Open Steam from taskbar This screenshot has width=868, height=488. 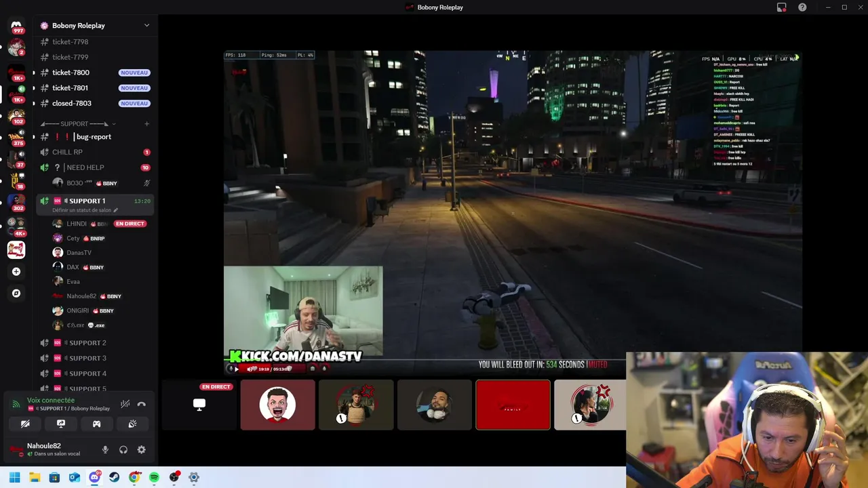[115, 477]
